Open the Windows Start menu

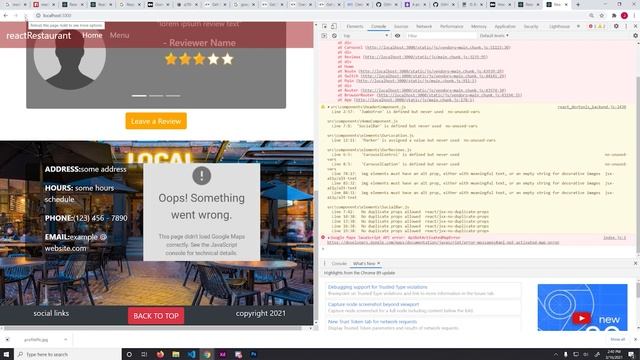coord(6,354)
